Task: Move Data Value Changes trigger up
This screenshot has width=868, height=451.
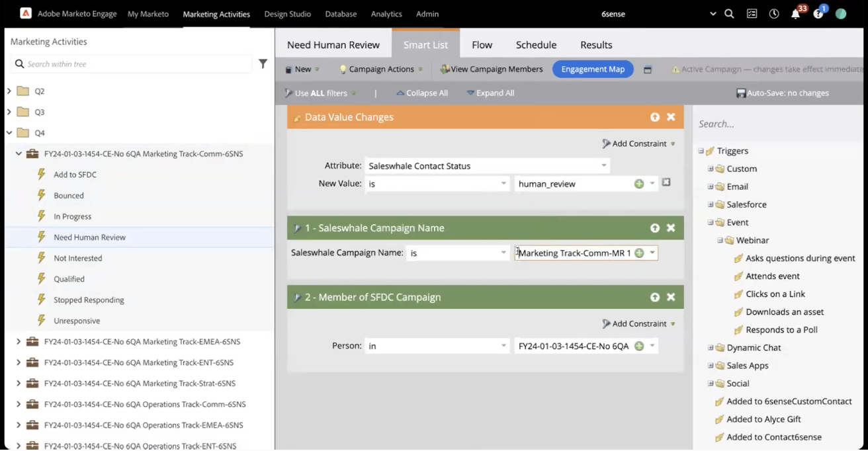Action: 655,117
